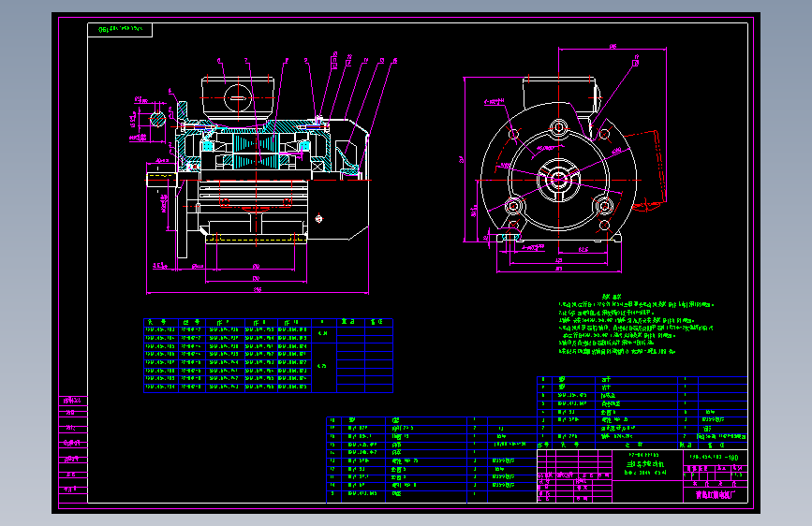The width and height of the screenshot is (812, 526).
Task: Select the title block in bottom right corner
Action: 642,477
